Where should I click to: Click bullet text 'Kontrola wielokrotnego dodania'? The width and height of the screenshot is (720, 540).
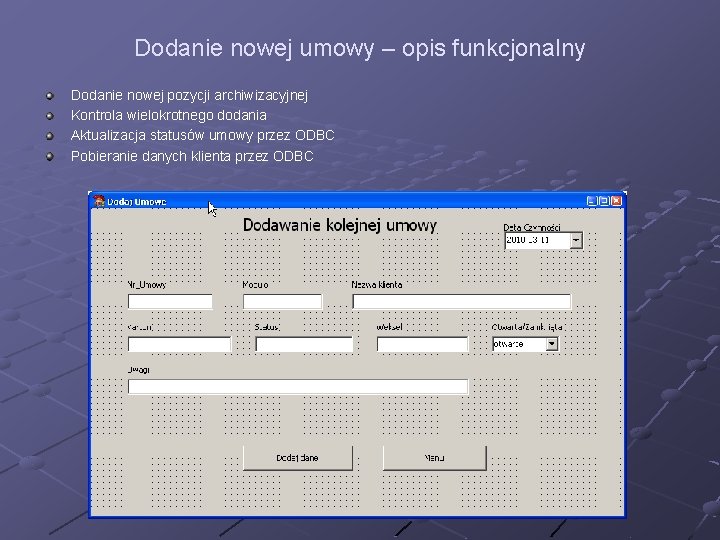pos(169,115)
